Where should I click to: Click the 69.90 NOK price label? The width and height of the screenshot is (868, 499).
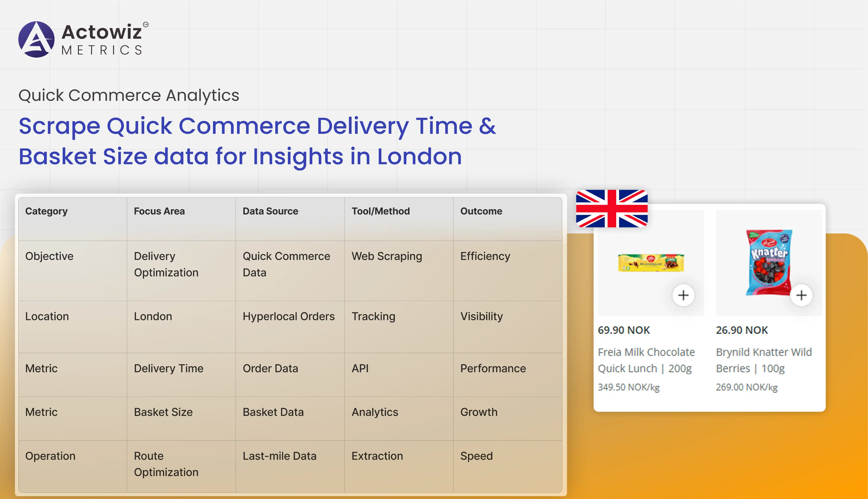(623, 330)
